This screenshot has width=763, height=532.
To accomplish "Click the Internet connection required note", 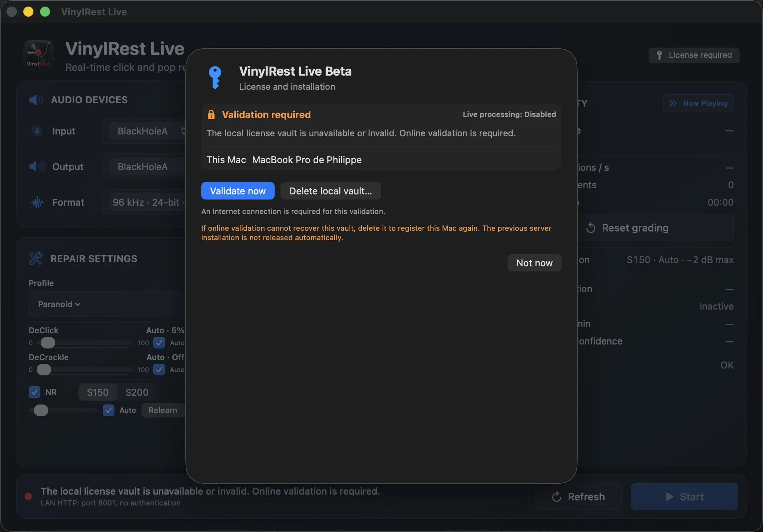I will pyautogui.click(x=293, y=211).
